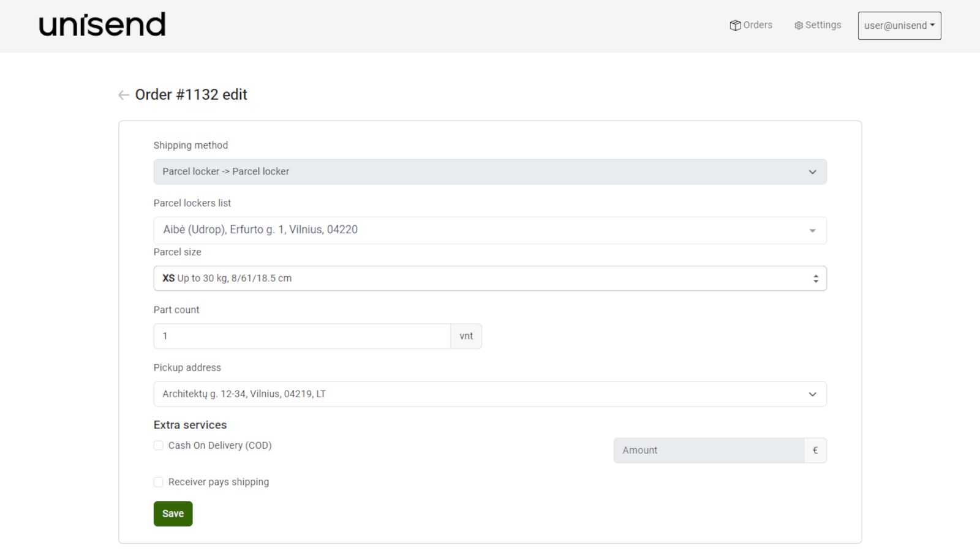Click the chevron on the Shipping method dropdown
Image resolution: width=980 pixels, height=551 pixels.
coord(813,172)
